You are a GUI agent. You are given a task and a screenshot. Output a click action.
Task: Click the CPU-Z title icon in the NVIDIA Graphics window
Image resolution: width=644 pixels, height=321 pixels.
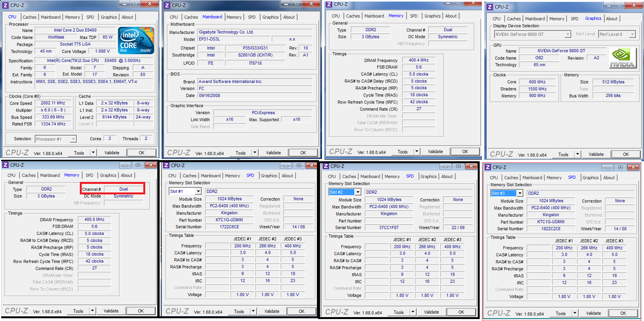tap(490, 7)
